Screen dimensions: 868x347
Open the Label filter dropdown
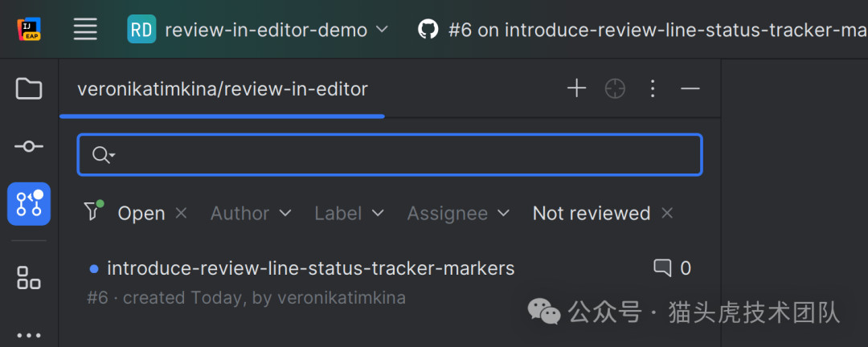coord(349,213)
